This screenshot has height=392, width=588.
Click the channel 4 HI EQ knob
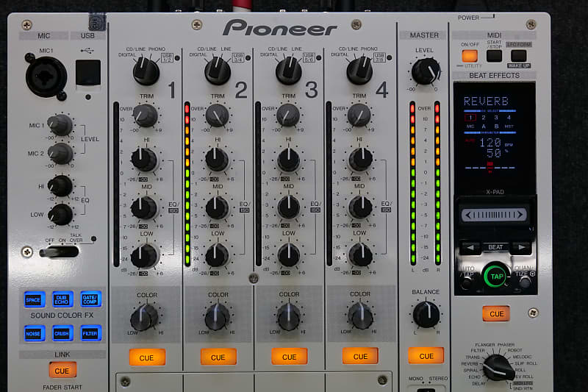coord(360,159)
